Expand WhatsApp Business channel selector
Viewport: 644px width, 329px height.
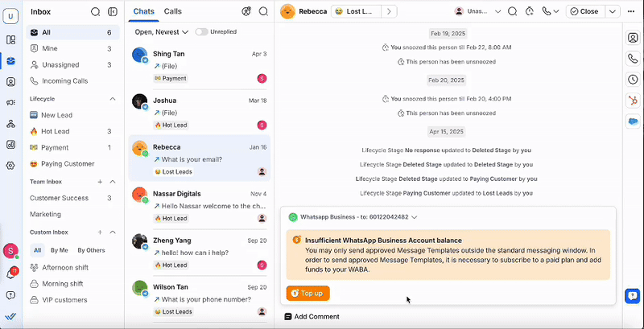(x=415, y=217)
